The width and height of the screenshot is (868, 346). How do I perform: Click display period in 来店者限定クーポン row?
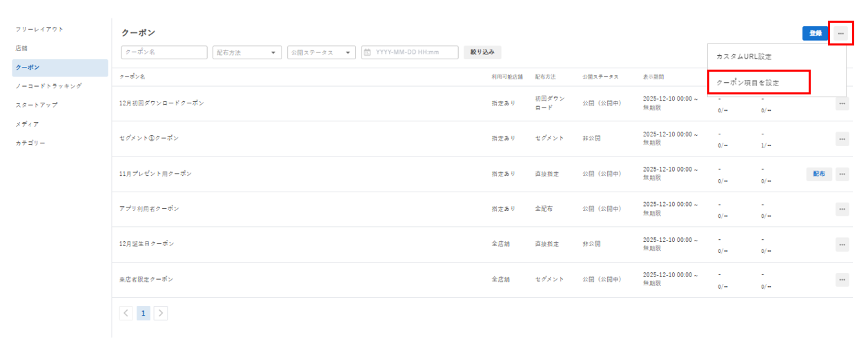pos(670,279)
